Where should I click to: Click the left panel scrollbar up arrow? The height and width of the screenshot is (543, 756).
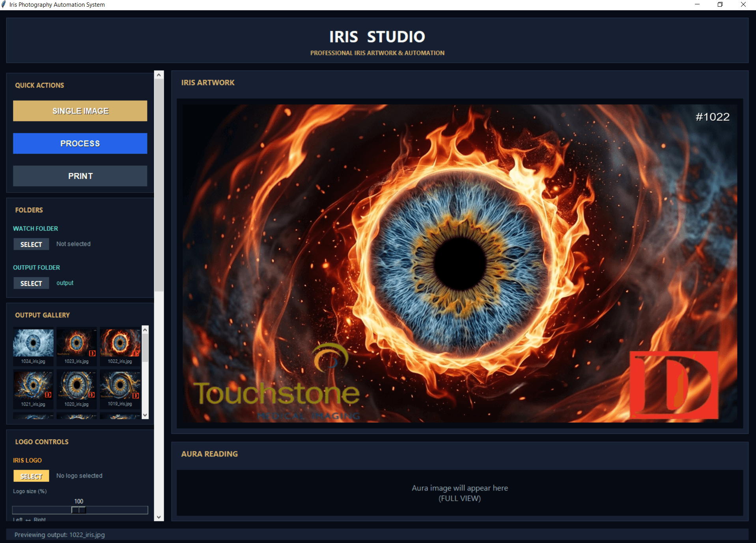159,75
